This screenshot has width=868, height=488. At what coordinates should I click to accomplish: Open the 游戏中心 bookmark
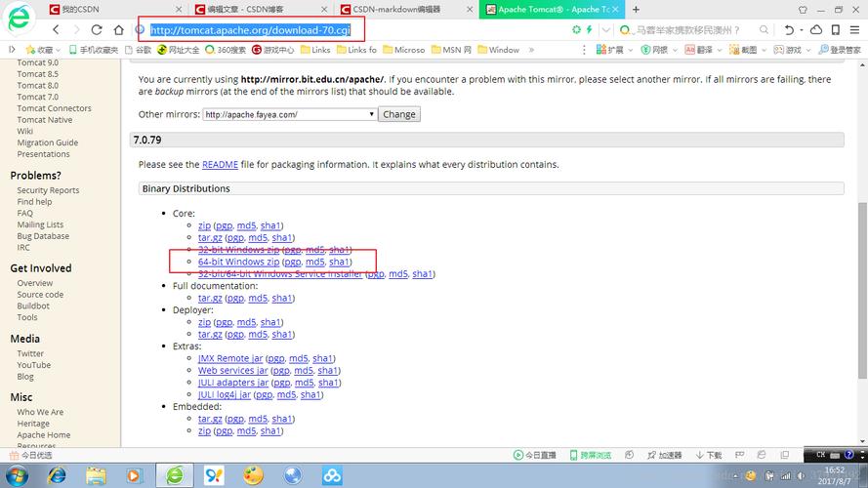[x=273, y=50]
